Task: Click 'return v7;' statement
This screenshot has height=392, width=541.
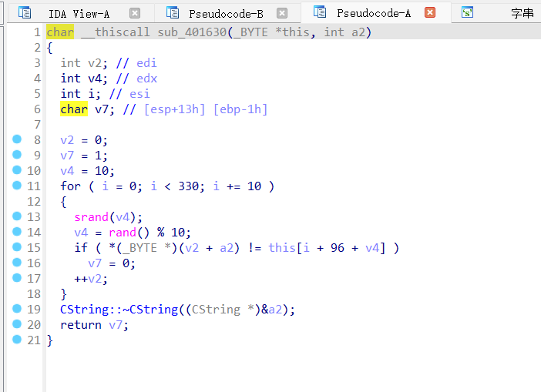Action: click(x=94, y=325)
